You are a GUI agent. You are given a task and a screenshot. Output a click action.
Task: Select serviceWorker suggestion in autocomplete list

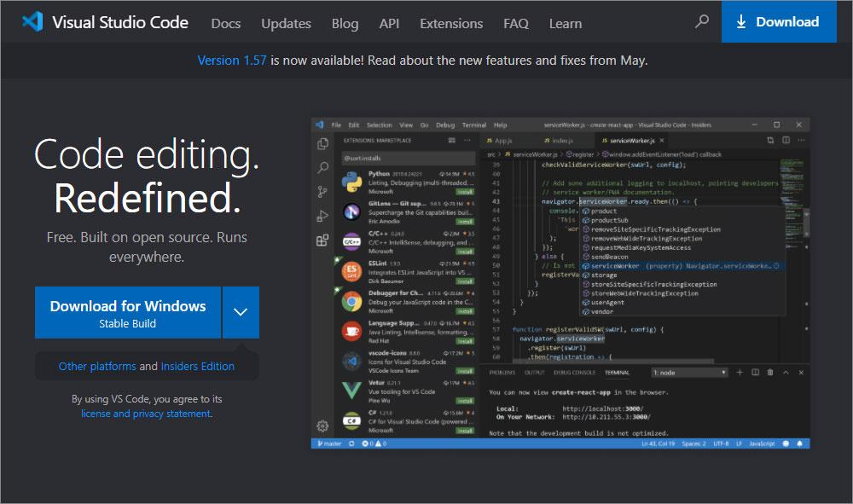(682, 266)
